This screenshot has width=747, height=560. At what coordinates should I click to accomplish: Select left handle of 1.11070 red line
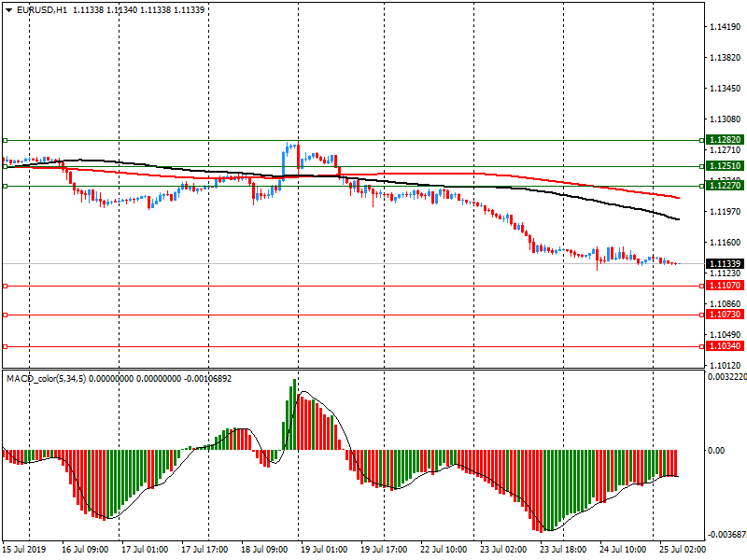click(6, 287)
